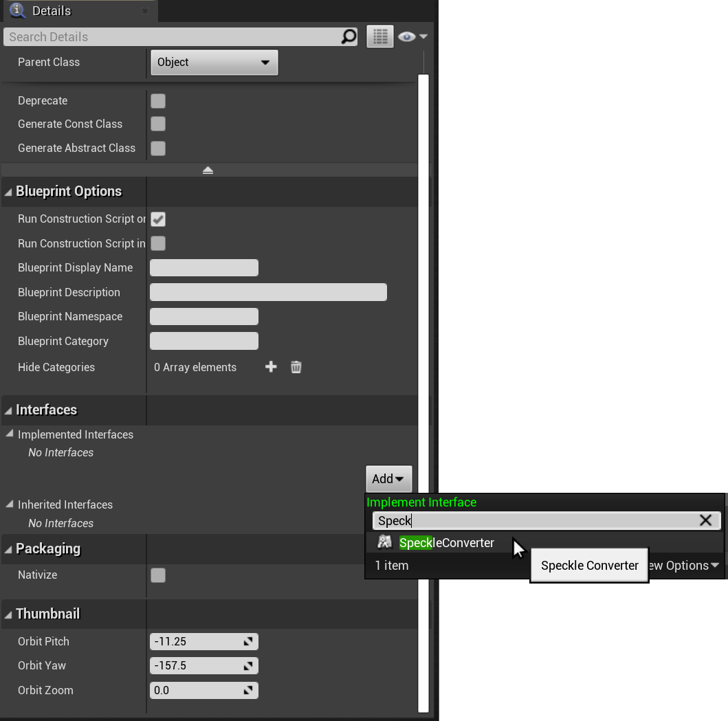Viewport: 728px width, 721px height.
Task: Click the Orbit Yaw value field
Action: click(203, 666)
